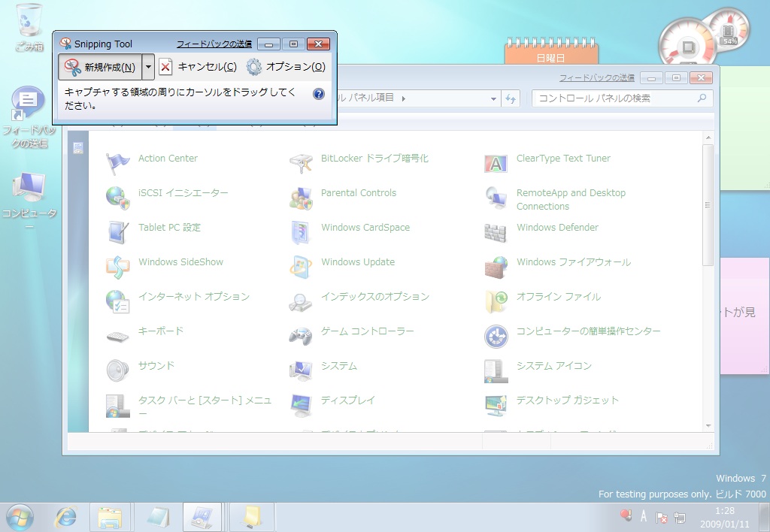Click the breadcrumb arrow after パネル項目

404,98
